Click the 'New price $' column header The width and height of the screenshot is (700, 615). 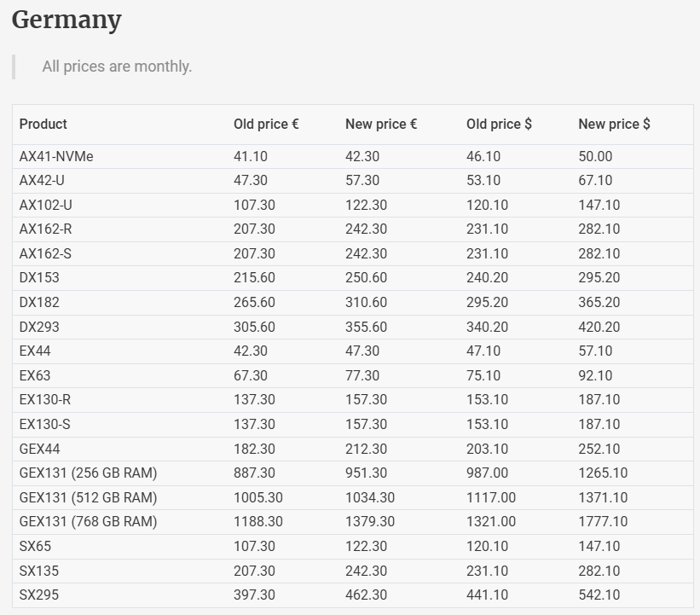614,125
